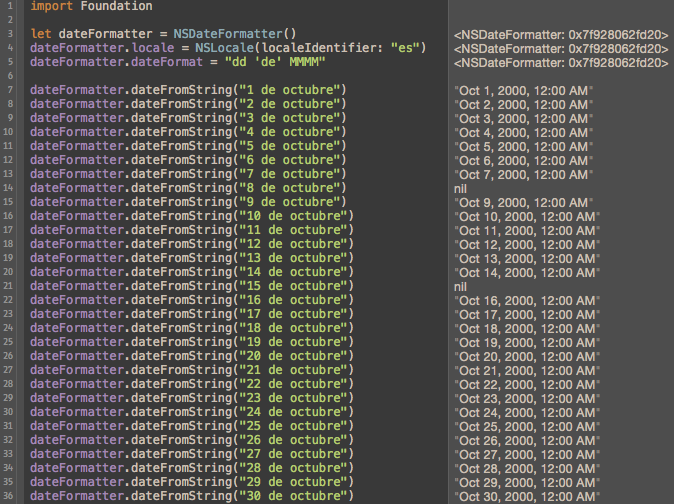Viewport: 674px width, 504px height.
Task: Click the result "Oct 12, 2000, 12:00 AM"
Action: tap(527, 245)
